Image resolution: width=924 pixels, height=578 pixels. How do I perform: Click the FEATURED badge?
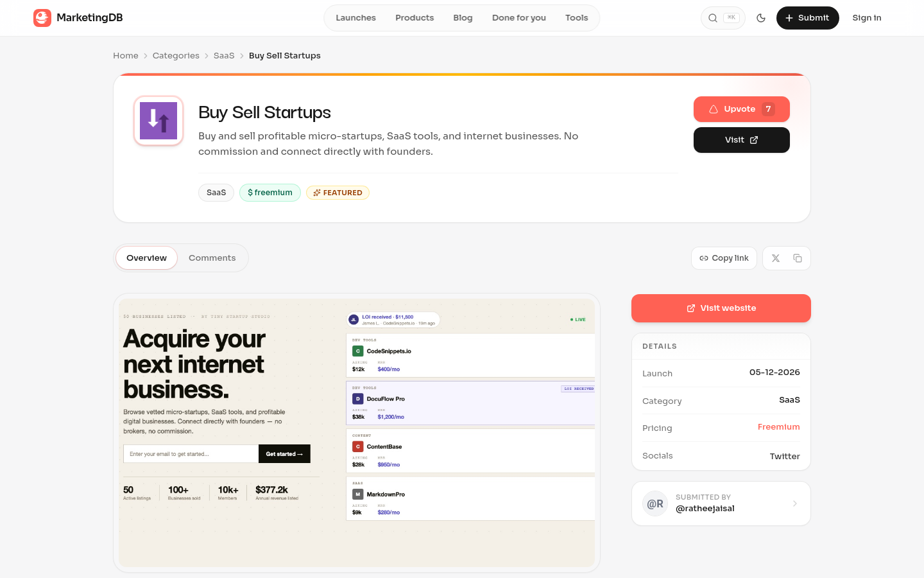338,193
